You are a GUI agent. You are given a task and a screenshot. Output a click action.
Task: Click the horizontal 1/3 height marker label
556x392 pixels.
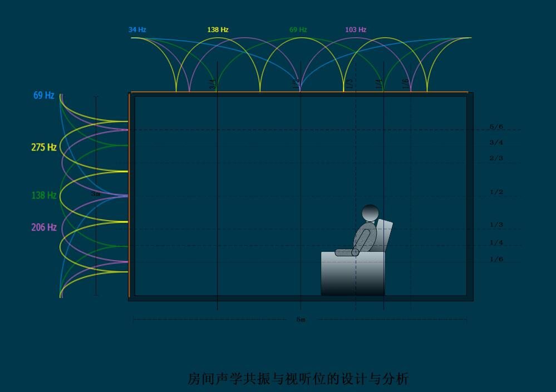[496, 225]
